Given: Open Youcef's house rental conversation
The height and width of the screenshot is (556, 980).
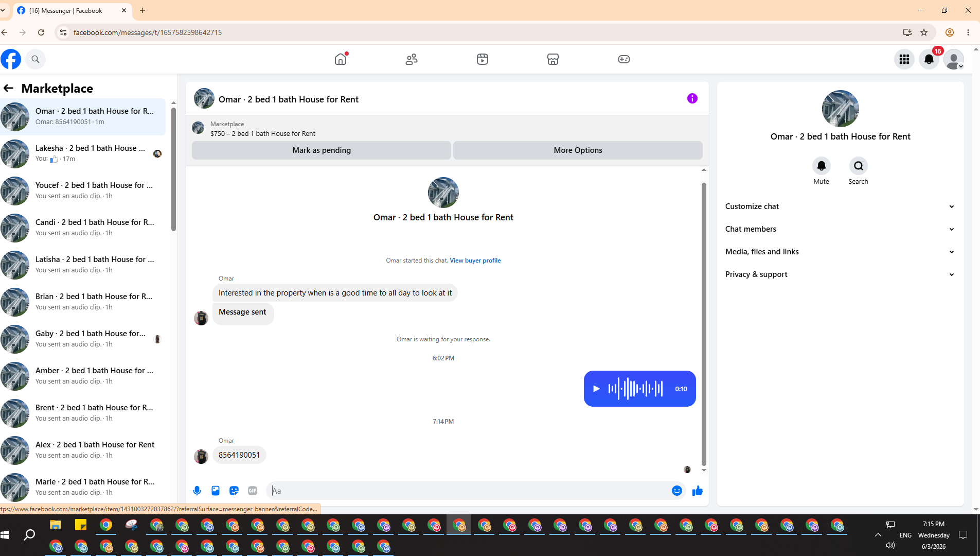Looking at the screenshot, I should point(83,190).
